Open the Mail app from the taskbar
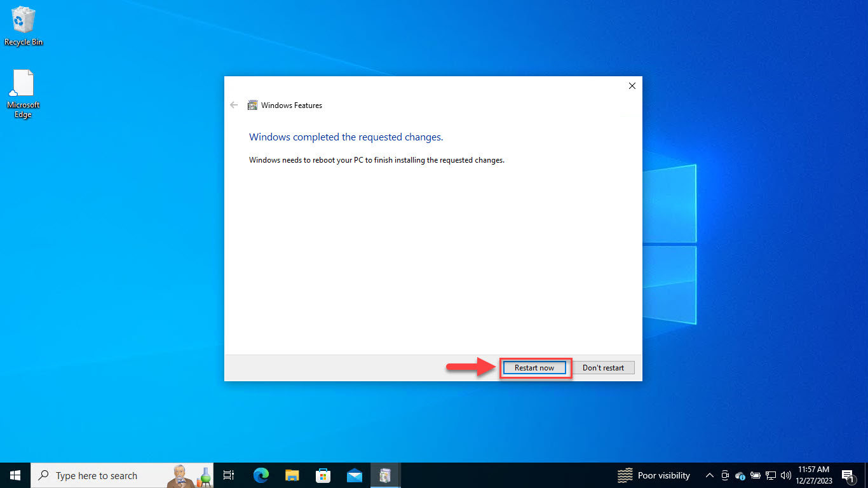Image resolution: width=868 pixels, height=488 pixels. point(354,475)
